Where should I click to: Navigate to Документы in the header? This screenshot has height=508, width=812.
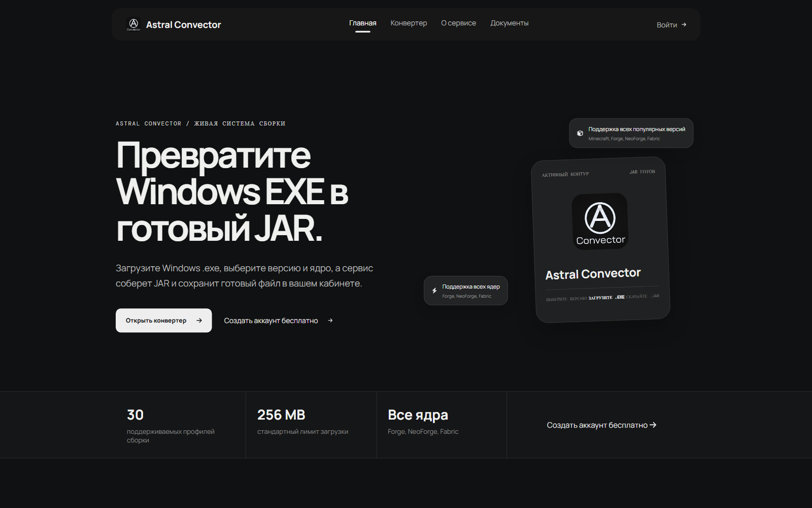[x=510, y=23]
